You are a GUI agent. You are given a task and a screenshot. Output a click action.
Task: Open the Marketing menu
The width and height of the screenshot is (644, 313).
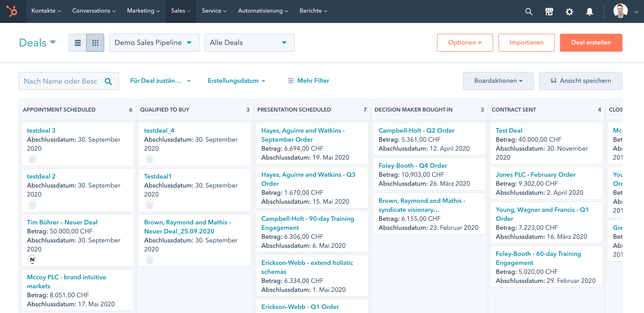click(x=143, y=11)
